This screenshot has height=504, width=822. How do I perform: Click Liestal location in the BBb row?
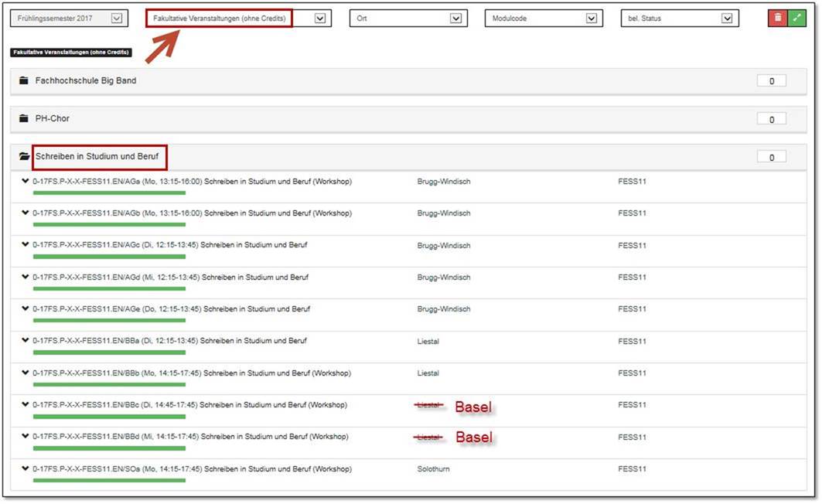pos(428,373)
